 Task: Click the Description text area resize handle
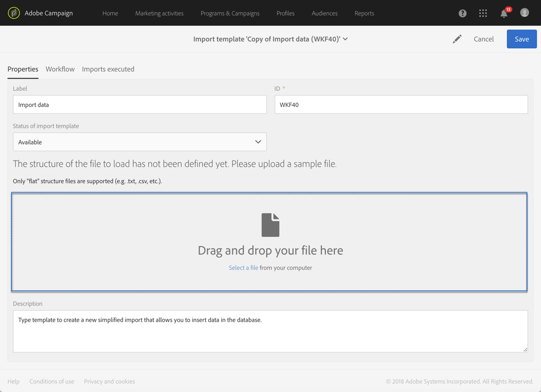(525, 350)
